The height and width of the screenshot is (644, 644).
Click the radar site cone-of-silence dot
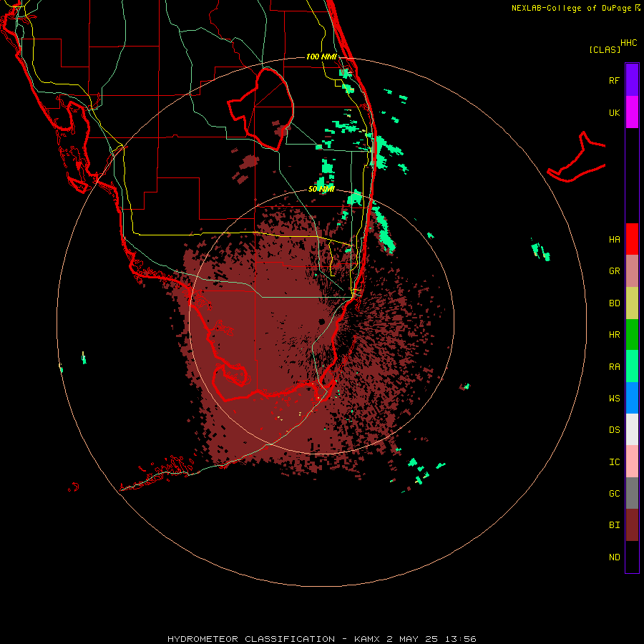tap(321, 321)
